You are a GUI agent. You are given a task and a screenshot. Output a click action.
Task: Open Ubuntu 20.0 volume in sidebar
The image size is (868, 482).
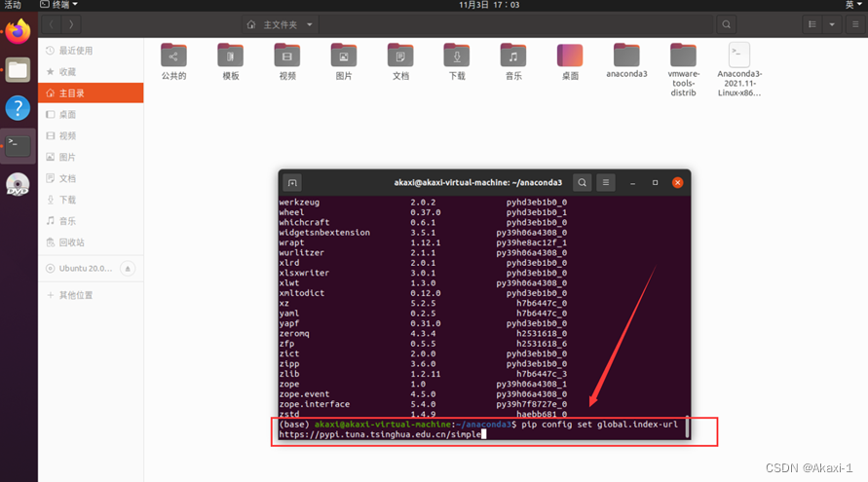pos(86,269)
